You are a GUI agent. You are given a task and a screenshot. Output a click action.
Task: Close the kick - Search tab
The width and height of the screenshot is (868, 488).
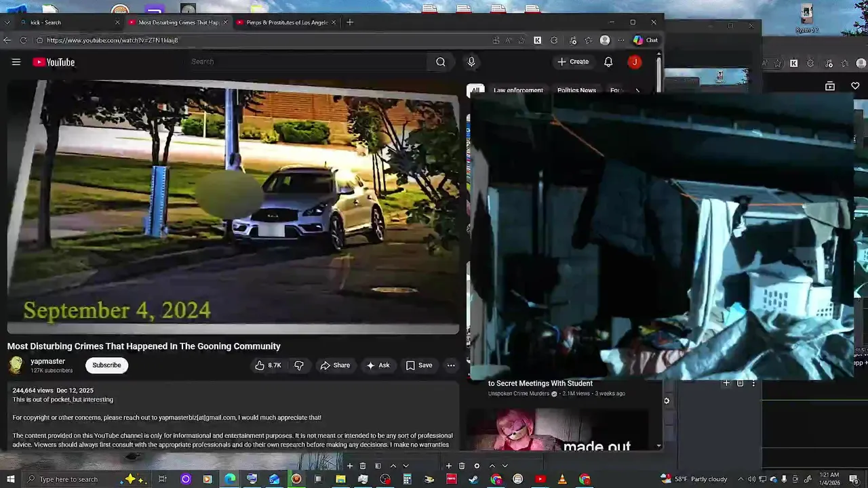click(117, 22)
